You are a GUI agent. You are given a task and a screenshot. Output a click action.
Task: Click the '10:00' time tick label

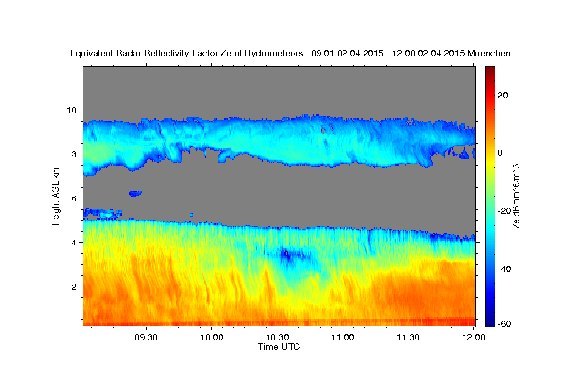[212, 338]
